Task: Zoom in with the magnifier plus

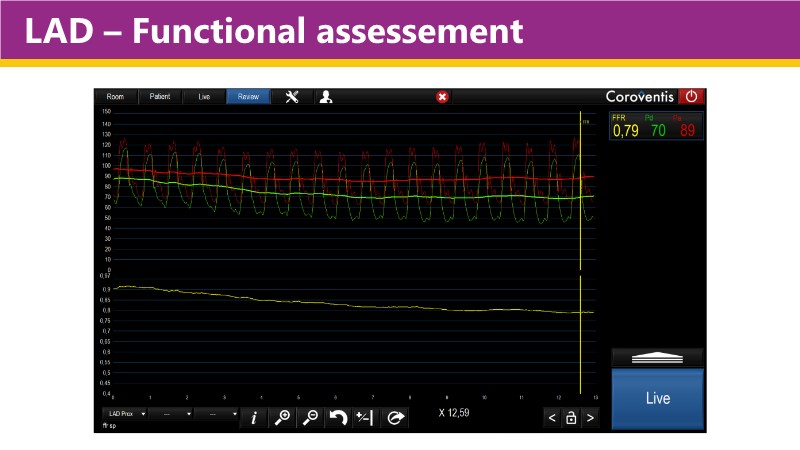Action: pos(283,418)
